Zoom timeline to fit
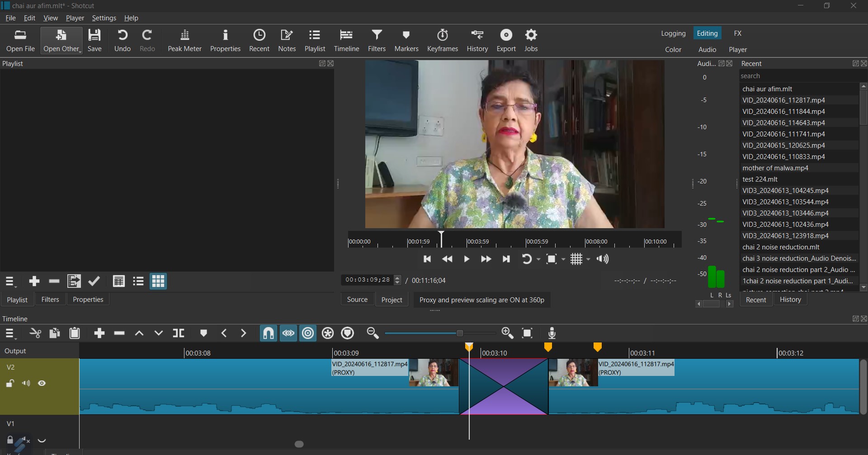This screenshot has height=455, width=868. (x=527, y=333)
